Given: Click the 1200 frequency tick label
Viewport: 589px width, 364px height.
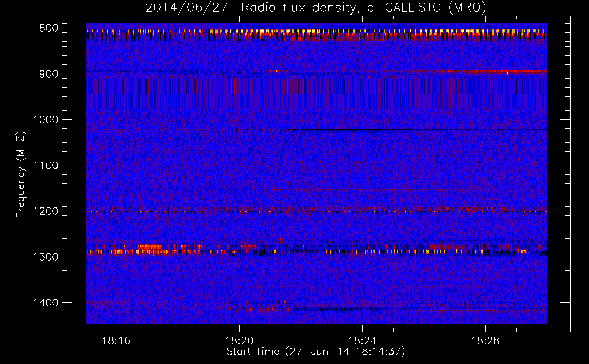Looking at the screenshot, I should 46,211.
